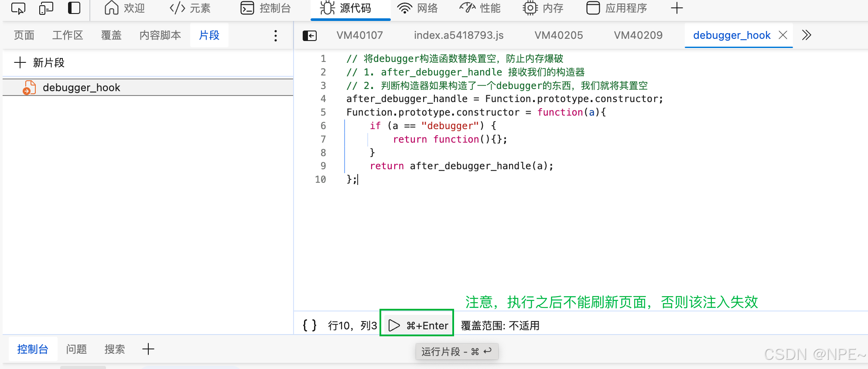Hide the navigator sidebar pane
The height and width of the screenshot is (369, 868).
click(310, 35)
